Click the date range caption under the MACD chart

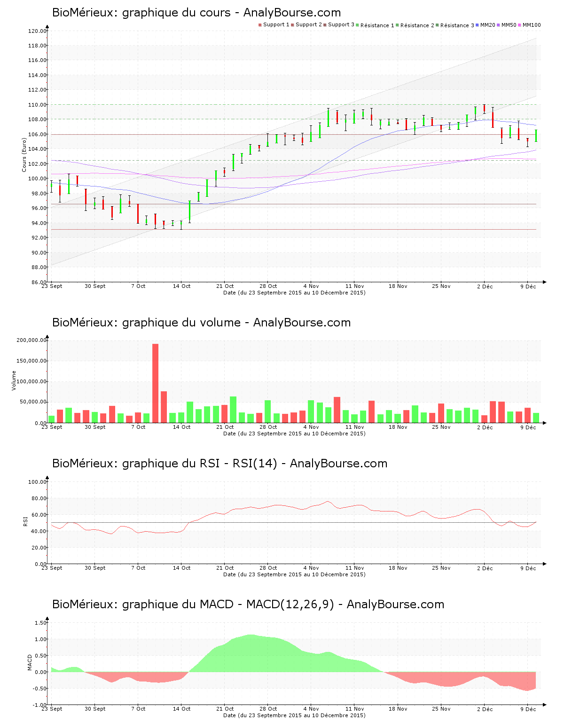(x=294, y=715)
